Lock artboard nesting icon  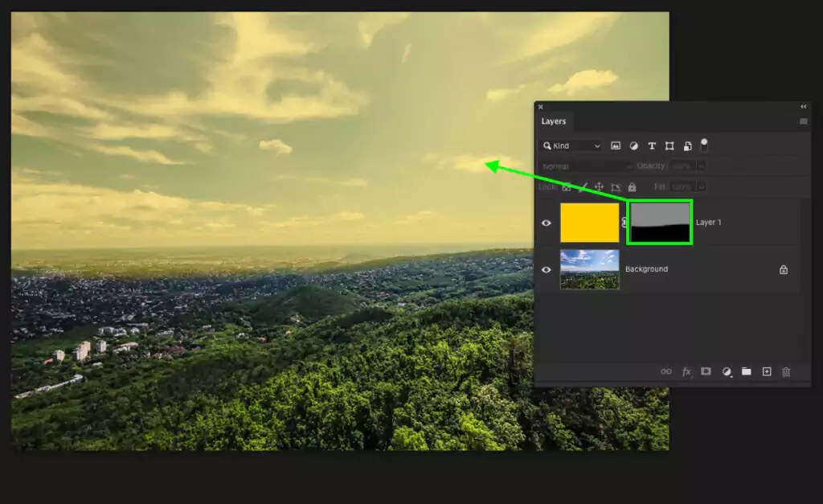[616, 187]
